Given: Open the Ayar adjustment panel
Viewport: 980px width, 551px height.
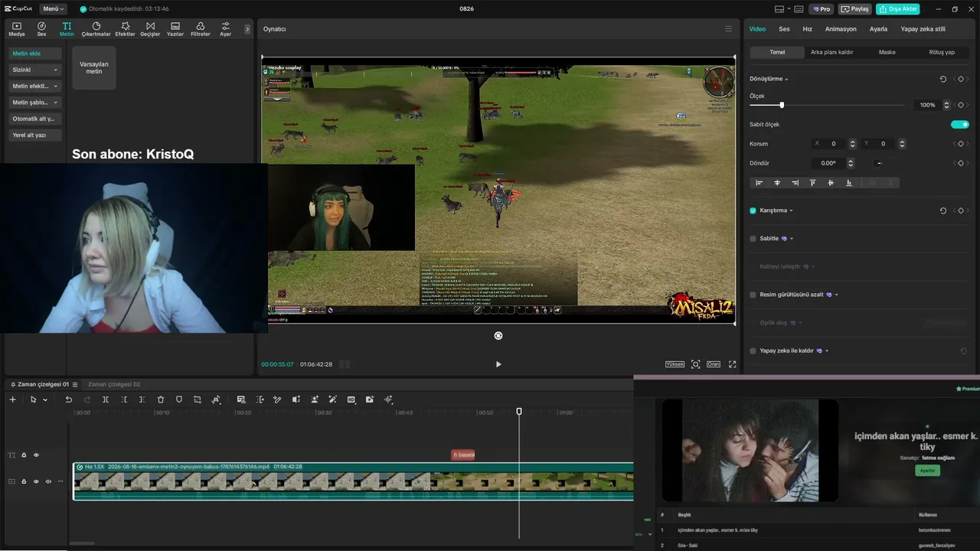Looking at the screenshot, I should coord(225,29).
